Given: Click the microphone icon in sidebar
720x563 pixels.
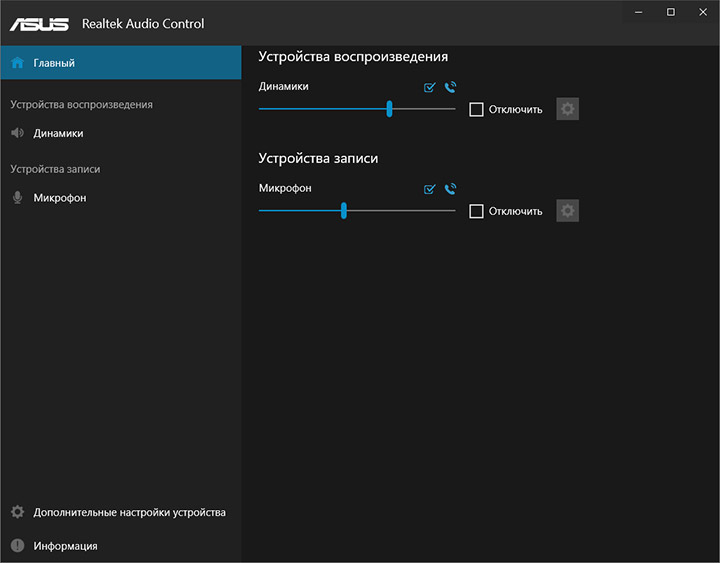Looking at the screenshot, I should (x=17, y=198).
